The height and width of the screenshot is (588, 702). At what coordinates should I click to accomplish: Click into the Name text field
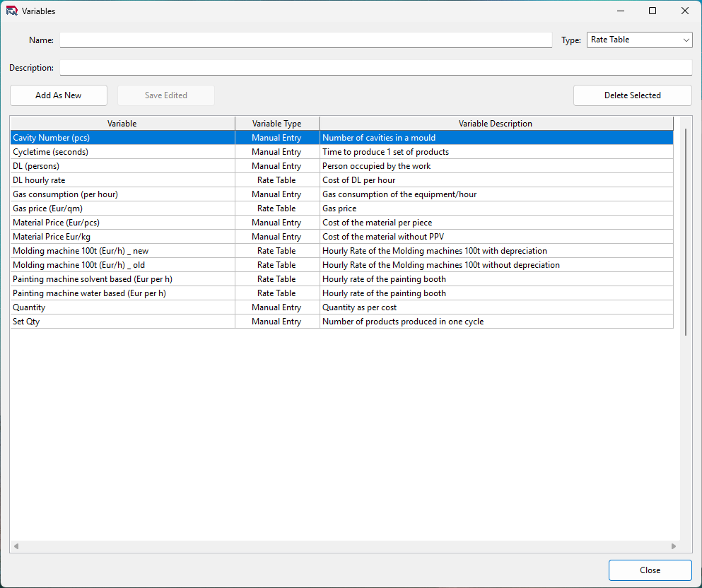[305, 40]
